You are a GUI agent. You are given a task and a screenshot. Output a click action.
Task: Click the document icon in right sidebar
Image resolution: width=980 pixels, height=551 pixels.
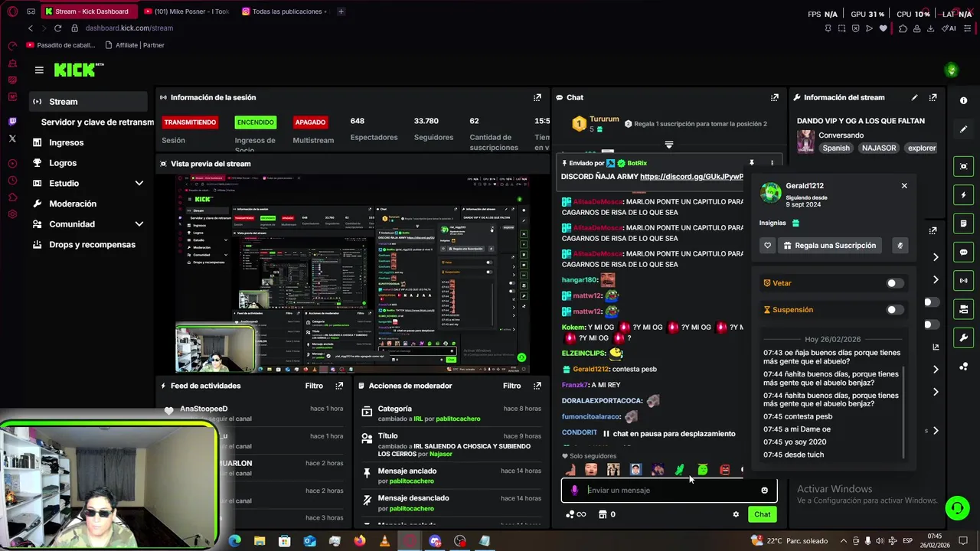point(963,223)
